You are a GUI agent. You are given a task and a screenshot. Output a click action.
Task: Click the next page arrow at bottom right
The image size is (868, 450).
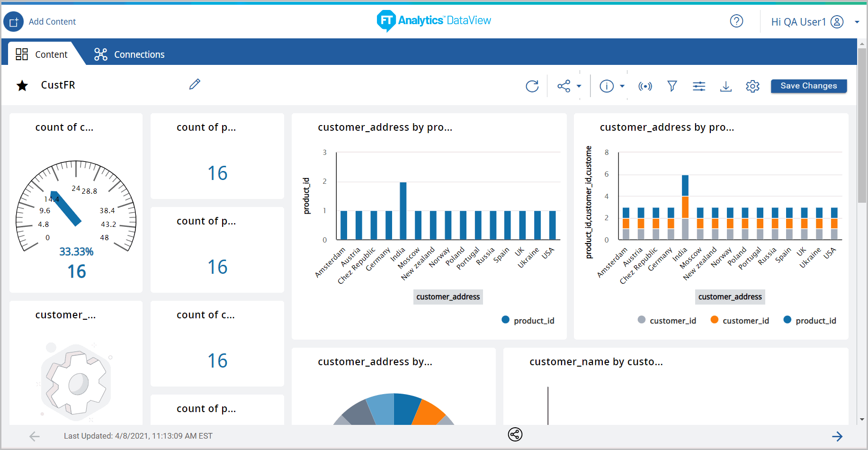[x=837, y=436]
